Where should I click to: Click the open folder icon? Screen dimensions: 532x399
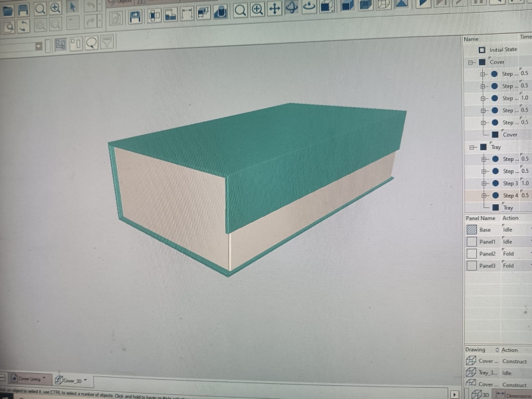[x=7, y=9]
